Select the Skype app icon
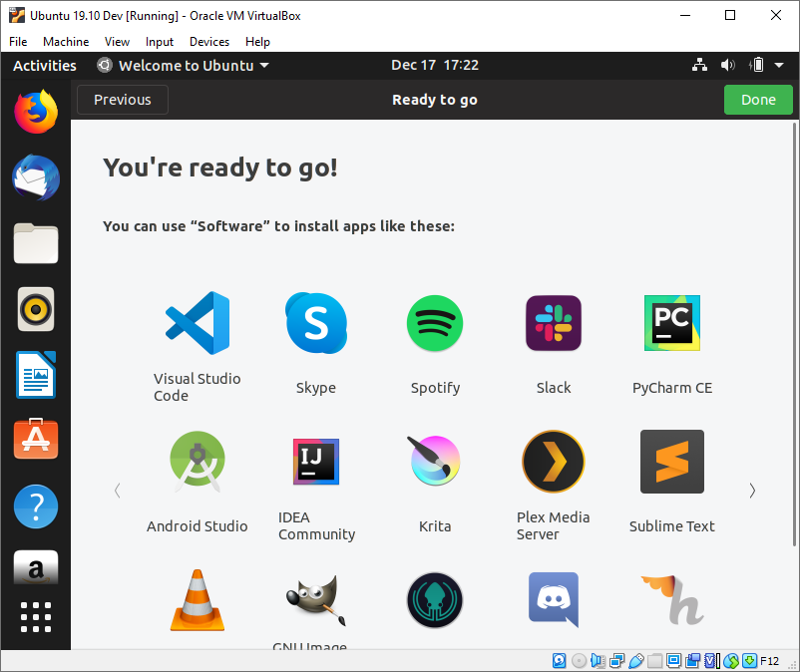Image resolution: width=800 pixels, height=672 pixels. 316,323
